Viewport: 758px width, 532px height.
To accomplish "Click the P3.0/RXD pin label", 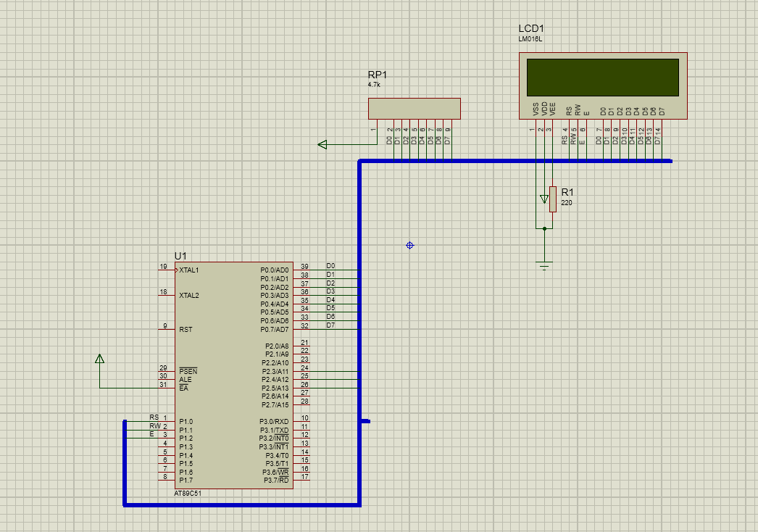I will (274, 421).
